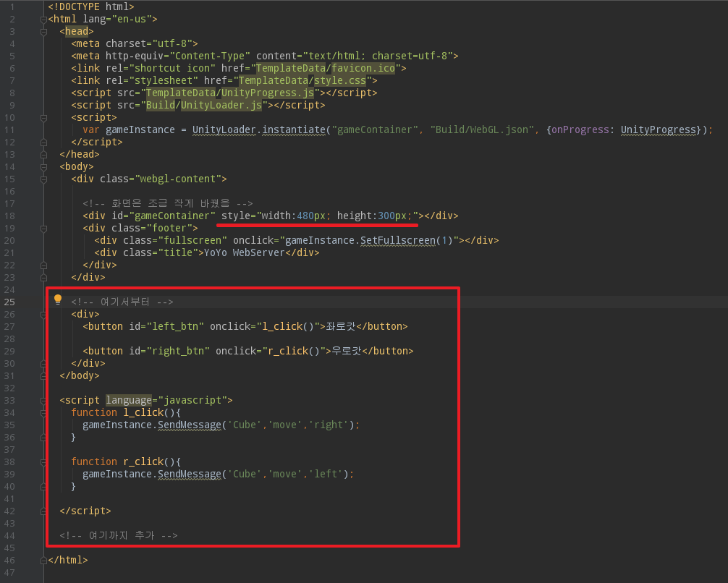Click the 여기서부터 comment on line 25
728x583 pixels.
122,302
